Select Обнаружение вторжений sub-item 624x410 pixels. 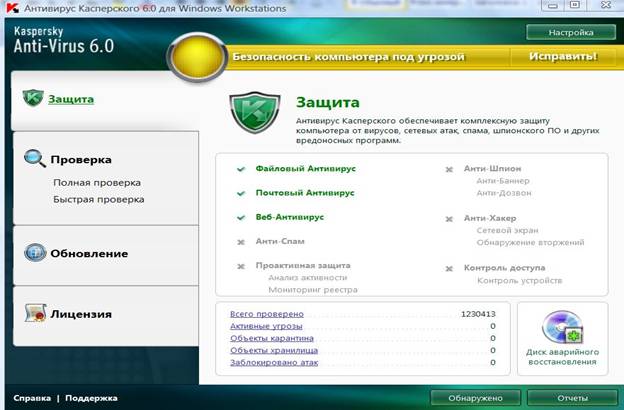point(530,242)
